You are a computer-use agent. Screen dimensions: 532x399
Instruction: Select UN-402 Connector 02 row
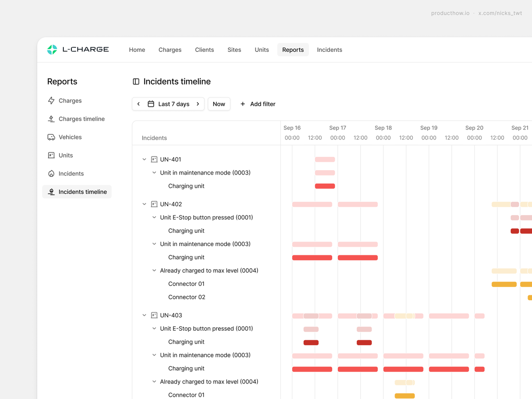pos(187,297)
